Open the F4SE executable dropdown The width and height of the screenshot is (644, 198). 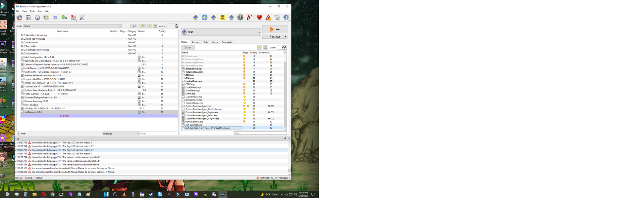221,32
